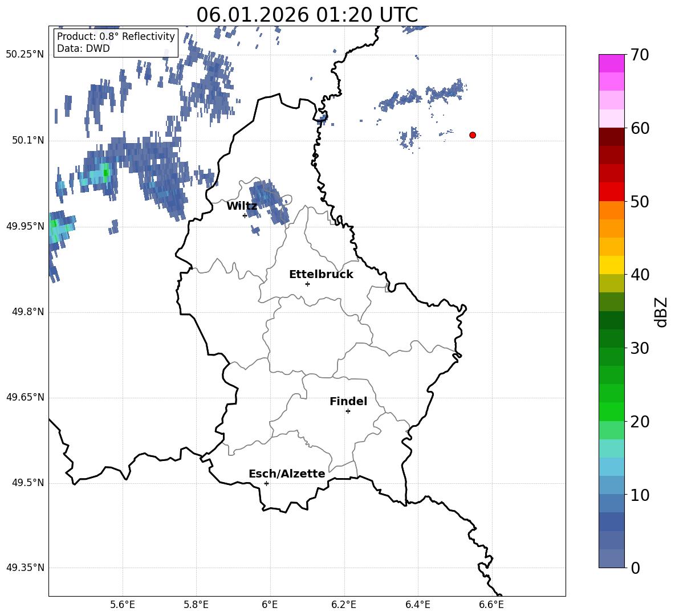Click latitude label 50.25°N

(25, 54)
